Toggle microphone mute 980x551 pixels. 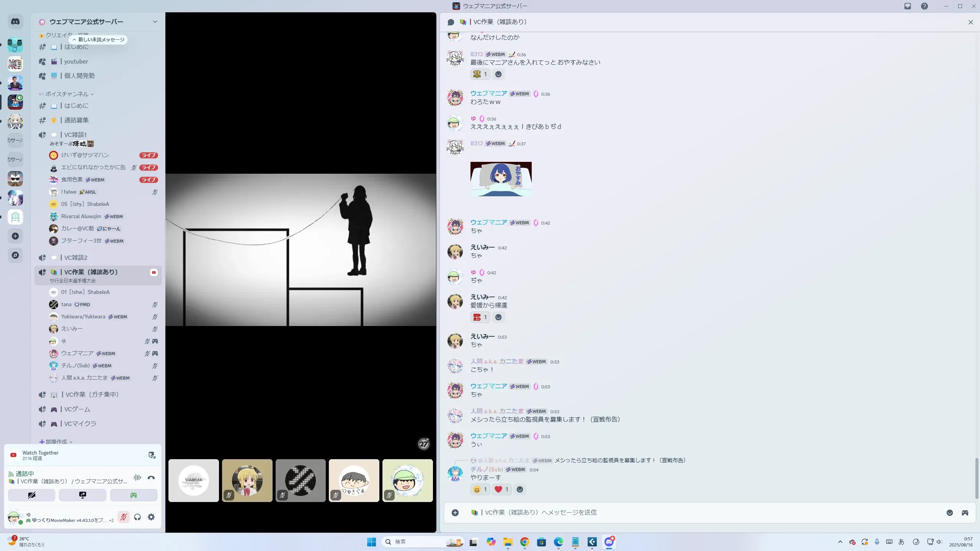click(123, 517)
